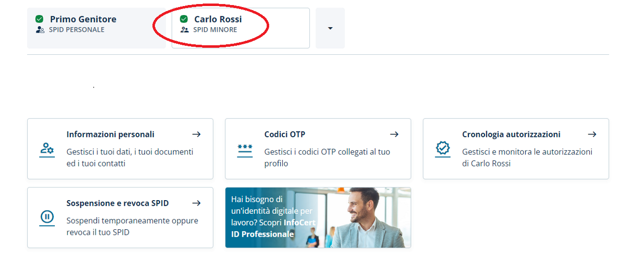
Task: Open the Informazioni personali card title
Action: (110, 134)
